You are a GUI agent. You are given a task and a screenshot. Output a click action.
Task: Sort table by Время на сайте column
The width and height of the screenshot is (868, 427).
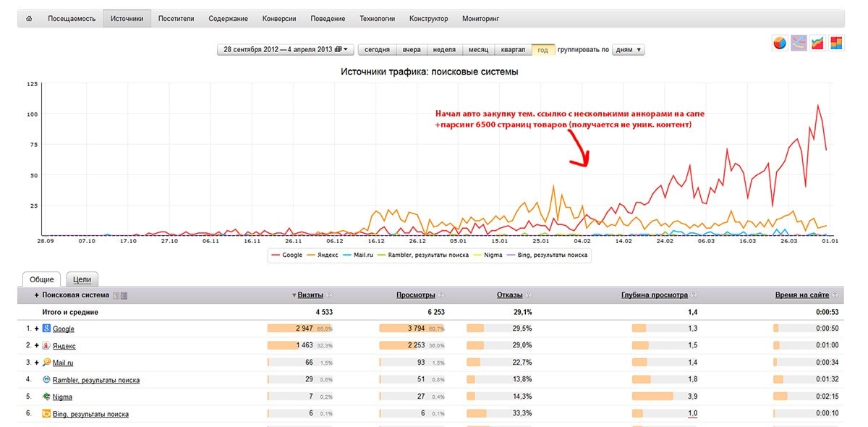(x=801, y=295)
